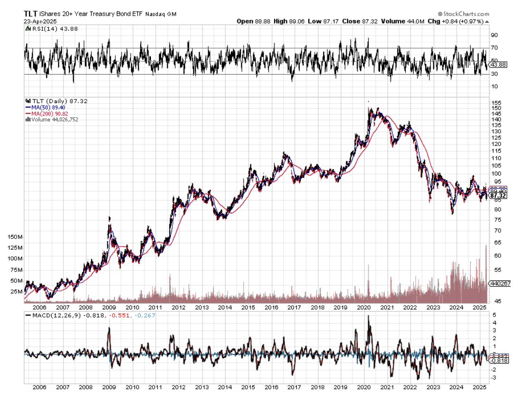Click 2025 on the price chart time axis

[x=480, y=307]
